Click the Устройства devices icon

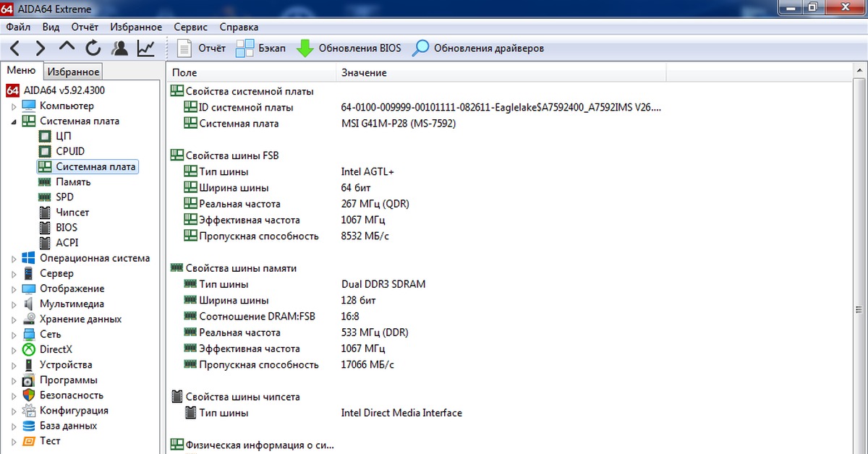coord(28,364)
